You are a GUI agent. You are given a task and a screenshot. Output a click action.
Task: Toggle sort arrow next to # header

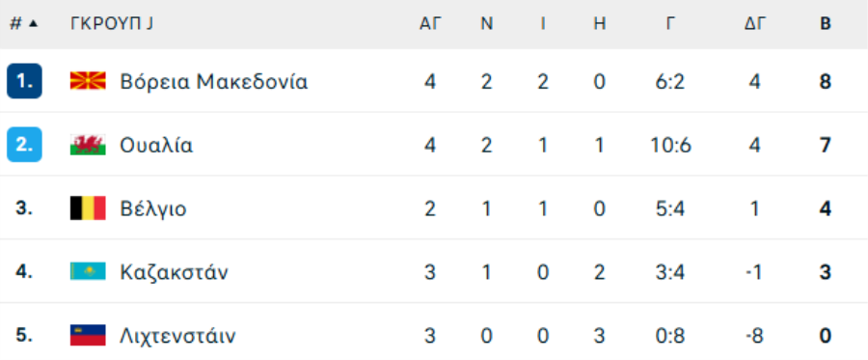point(33,23)
